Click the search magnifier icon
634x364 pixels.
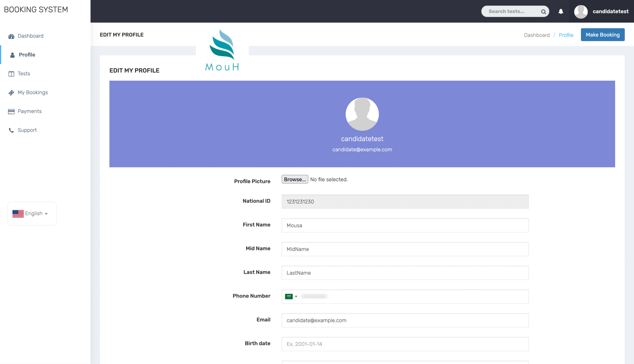tap(543, 12)
